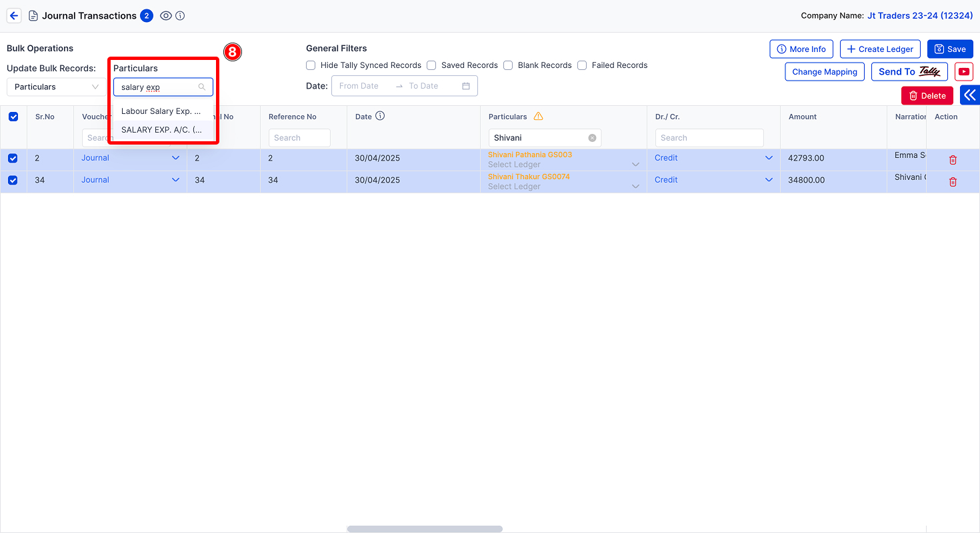Screen dimensions: 980x533
Task: Click the Particulars Shivani filter field
Action: [x=545, y=138]
